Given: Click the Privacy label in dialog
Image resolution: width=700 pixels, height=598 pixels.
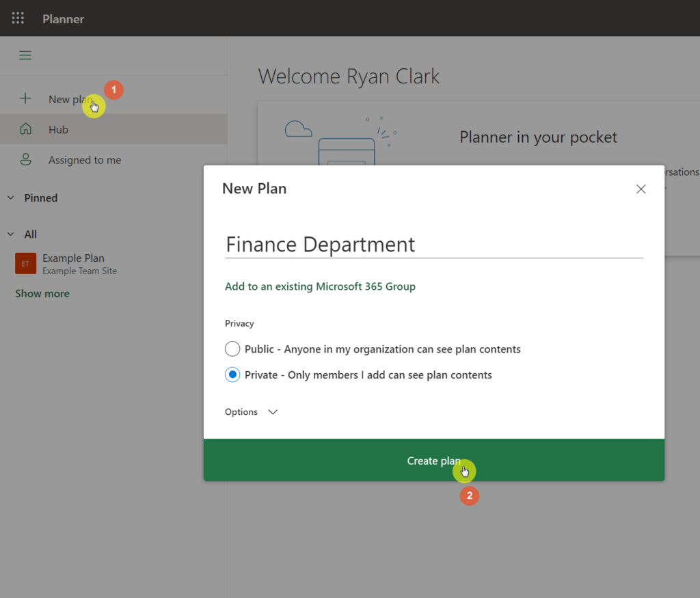Looking at the screenshot, I should [239, 323].
